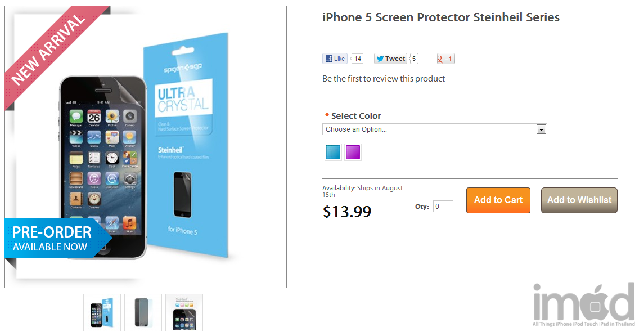This screenshot has width=644, height=336.
Task: Click the dropdown arrow of Choose an Option
Action: (541, 129)
